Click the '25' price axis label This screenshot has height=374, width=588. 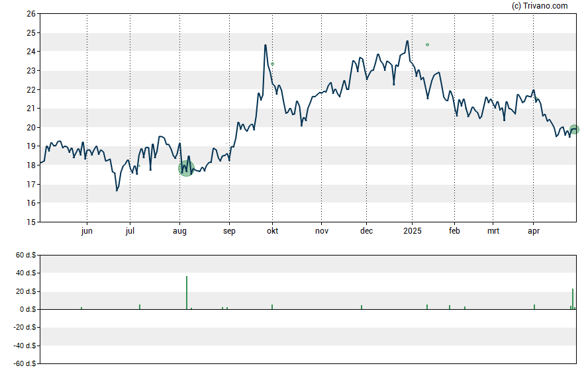[x=31, y=33]
